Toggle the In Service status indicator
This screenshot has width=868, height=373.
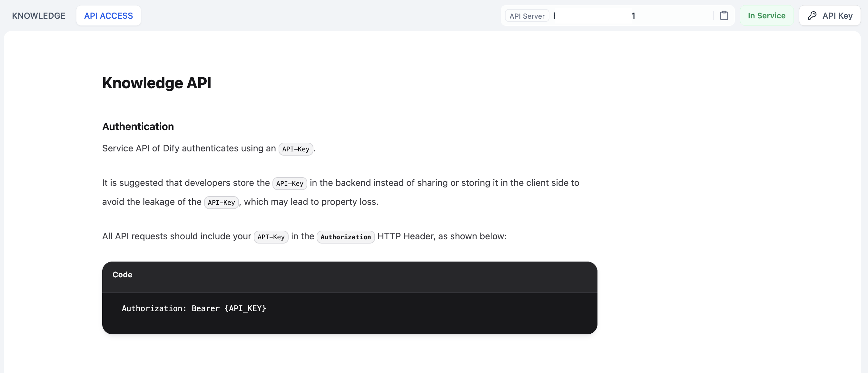tap(766, 16)
